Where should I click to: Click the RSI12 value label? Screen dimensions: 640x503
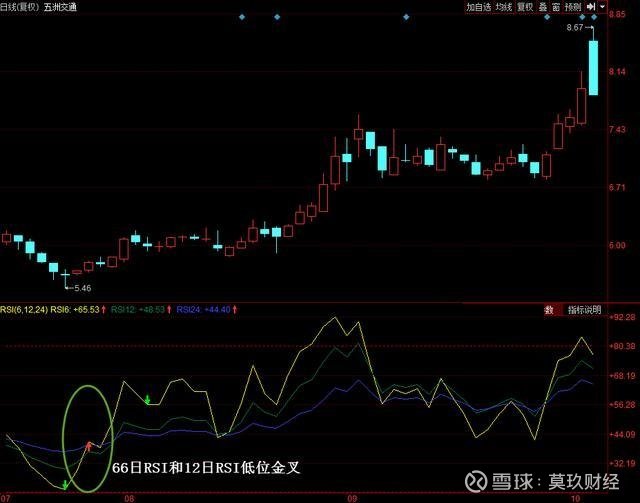point(138,309)
